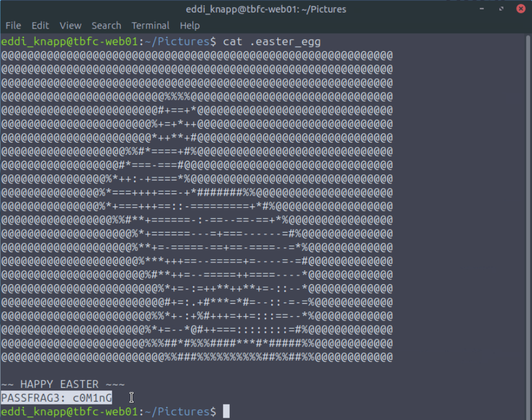
Task: Open the Edit menu
Action: pos(40,26)
